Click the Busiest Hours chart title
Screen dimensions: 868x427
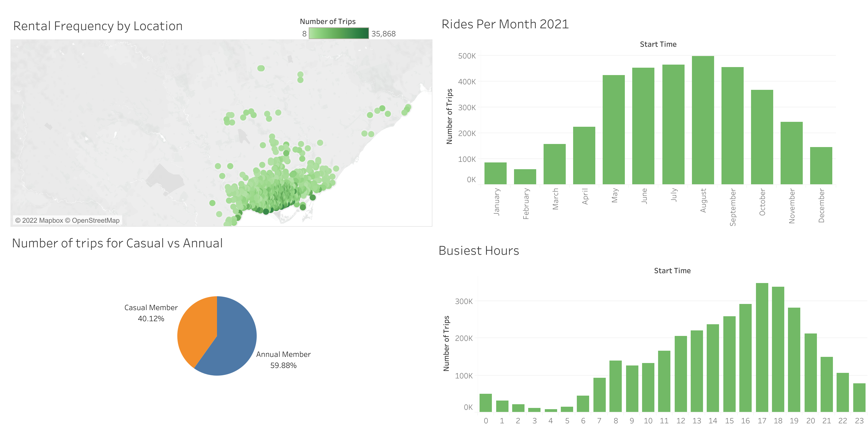point(479,250)
